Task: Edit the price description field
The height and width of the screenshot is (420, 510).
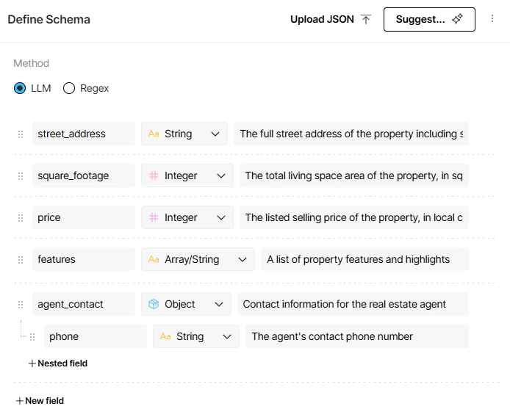Action: click(354, 217)
